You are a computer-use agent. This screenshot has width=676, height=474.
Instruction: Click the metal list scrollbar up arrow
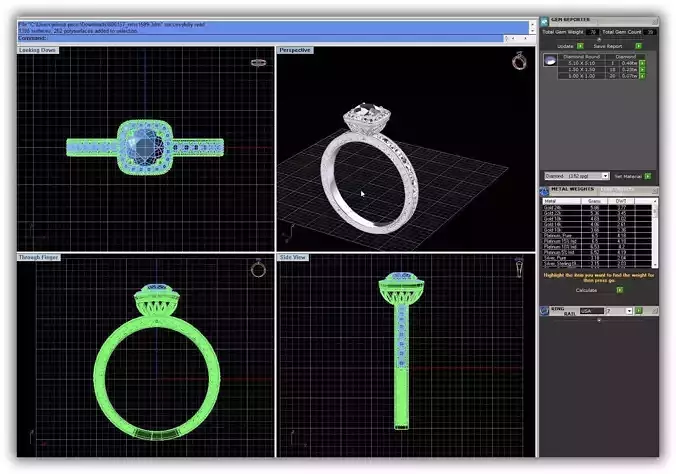655,201
